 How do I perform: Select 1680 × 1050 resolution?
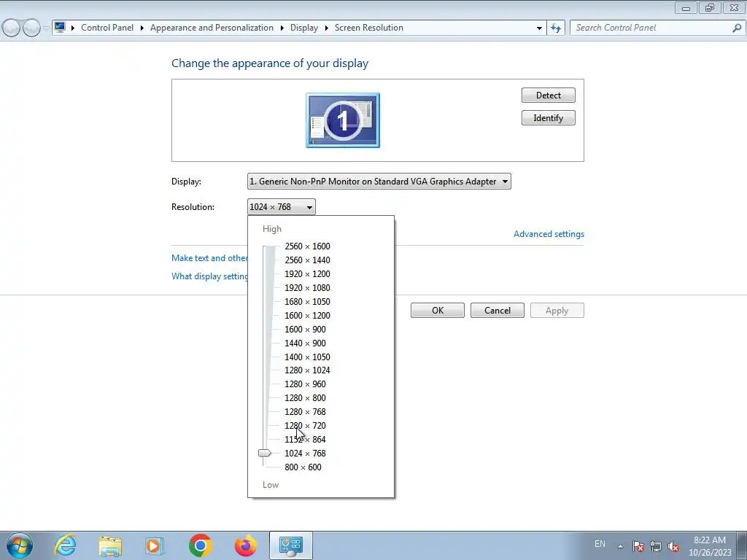pos(307,301)
